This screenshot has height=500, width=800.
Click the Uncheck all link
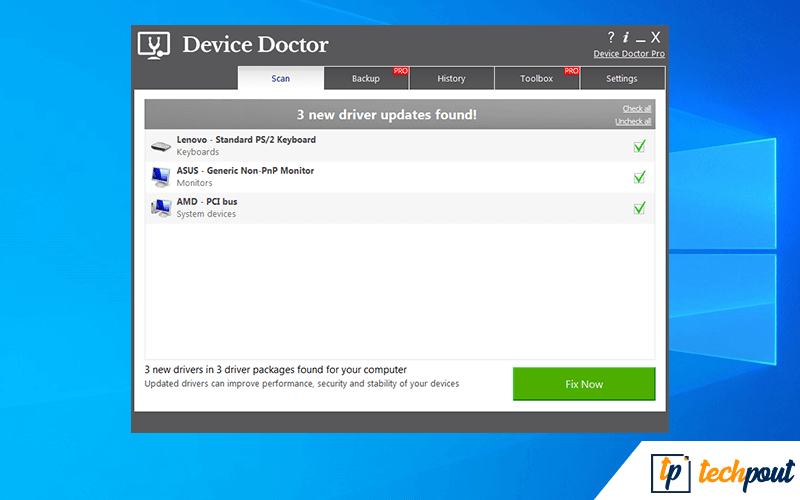[x=633, y=122]
